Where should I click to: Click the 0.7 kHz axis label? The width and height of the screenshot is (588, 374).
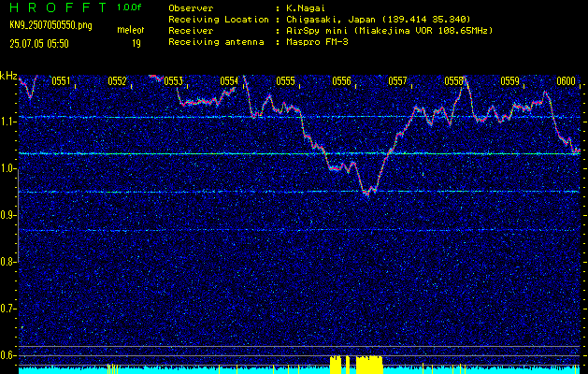[x=8, y=309]
